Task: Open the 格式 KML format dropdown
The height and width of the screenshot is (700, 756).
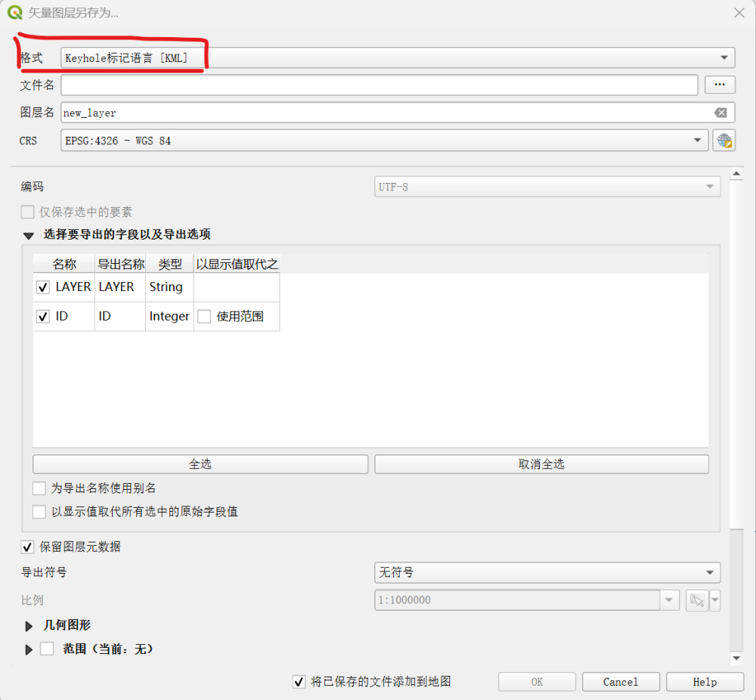Action: point(398,57)
